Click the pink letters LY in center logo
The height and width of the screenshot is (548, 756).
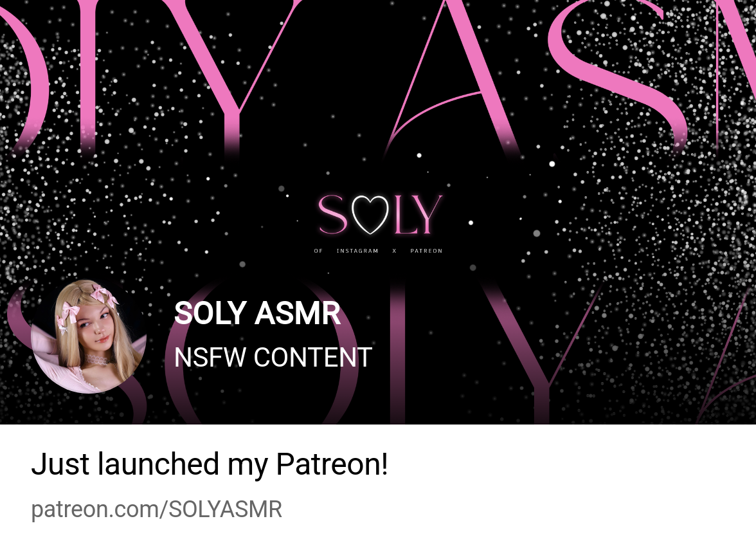tap(418, 215)
